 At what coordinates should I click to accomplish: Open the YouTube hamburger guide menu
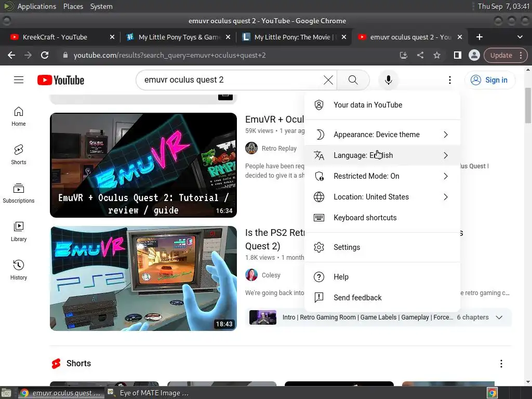coord(19,79)
